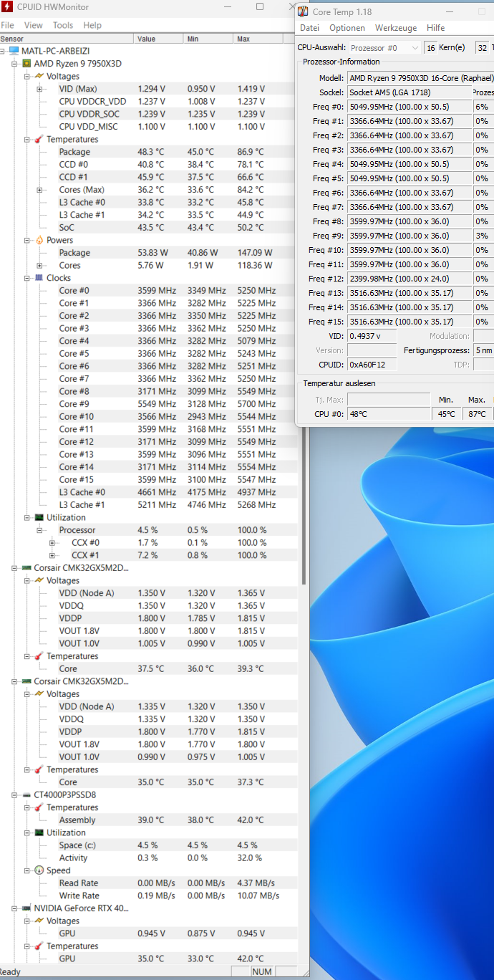The image size is (494, 980).
Task: Expand the VID (Max) voltage entry
Action: pyautogui.click(x=40, y=89)
